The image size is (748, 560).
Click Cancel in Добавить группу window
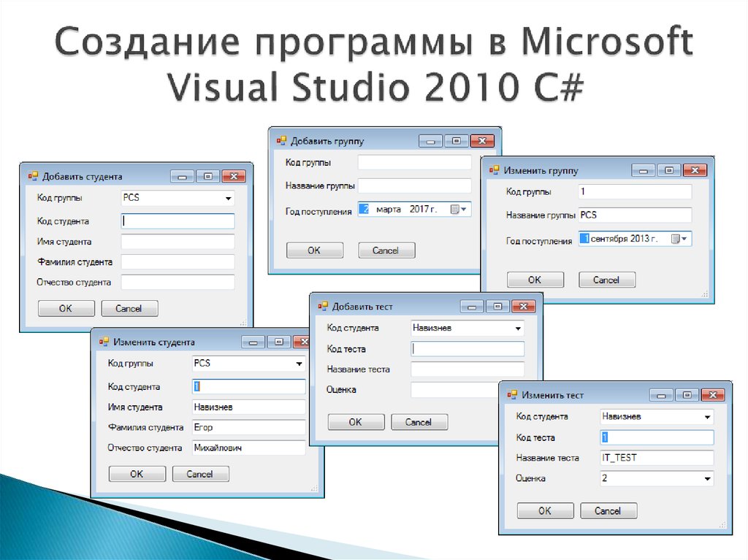pyautogui.click(x=386, y=250)
